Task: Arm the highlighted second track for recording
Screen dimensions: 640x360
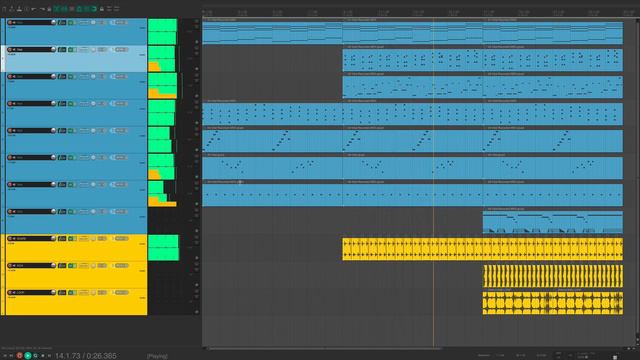Action: [10, 49]
